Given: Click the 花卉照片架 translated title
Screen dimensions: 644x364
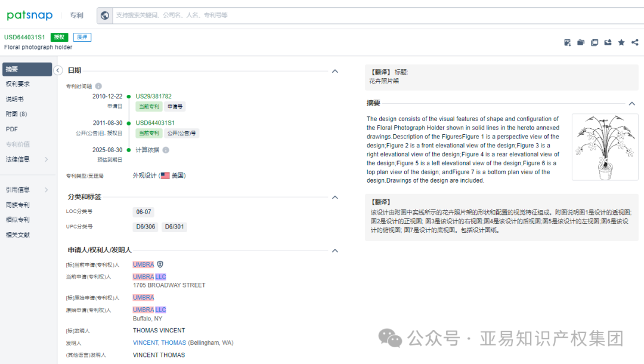Looking at the screenshot, I should click(x=384, y=81).
